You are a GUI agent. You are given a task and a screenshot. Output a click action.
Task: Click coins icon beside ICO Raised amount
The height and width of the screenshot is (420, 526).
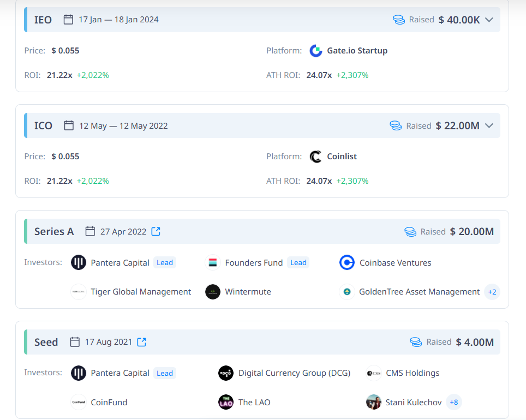point(396,126)
